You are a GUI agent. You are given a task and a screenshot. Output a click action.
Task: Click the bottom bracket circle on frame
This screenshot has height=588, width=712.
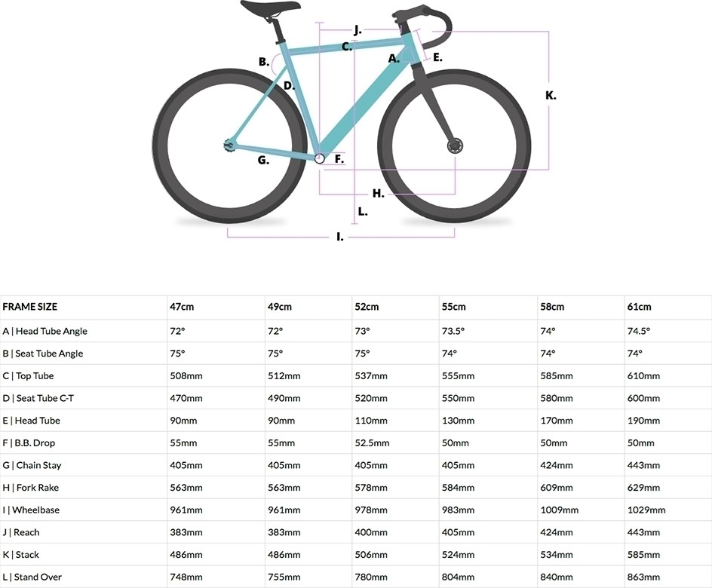(x=320, y=158)
